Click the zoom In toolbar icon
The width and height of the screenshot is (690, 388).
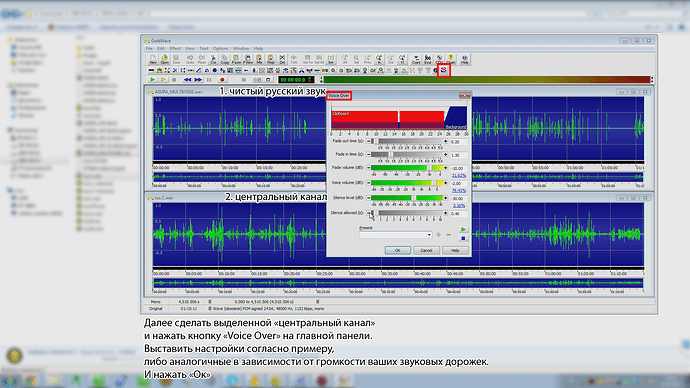coord(379,59)
